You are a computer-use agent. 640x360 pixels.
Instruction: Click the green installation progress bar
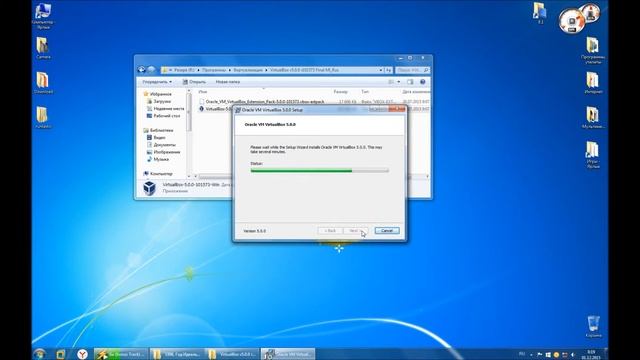point(319,171)
